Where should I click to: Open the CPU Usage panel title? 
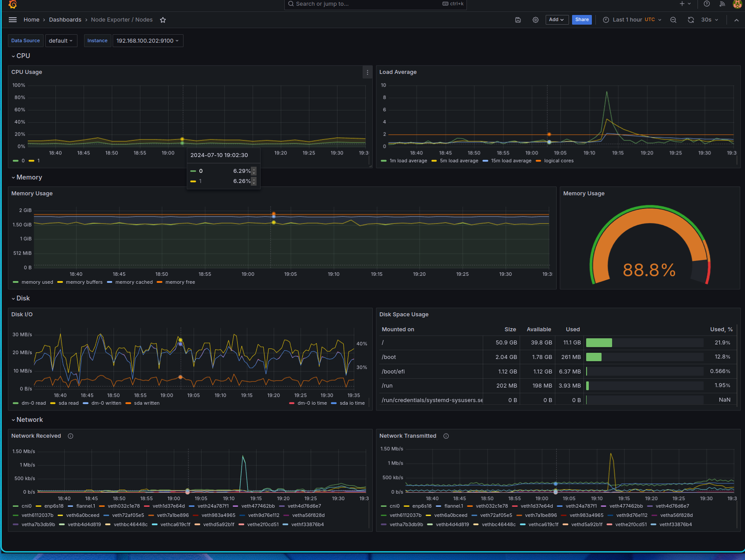pyautogui.click(x=27, y=72)
